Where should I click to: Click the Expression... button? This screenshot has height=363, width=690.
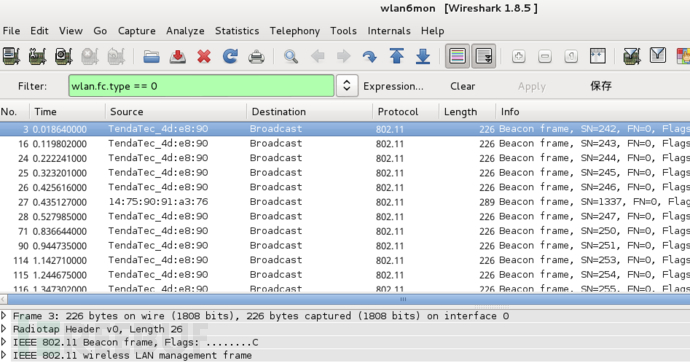(393, 86)
